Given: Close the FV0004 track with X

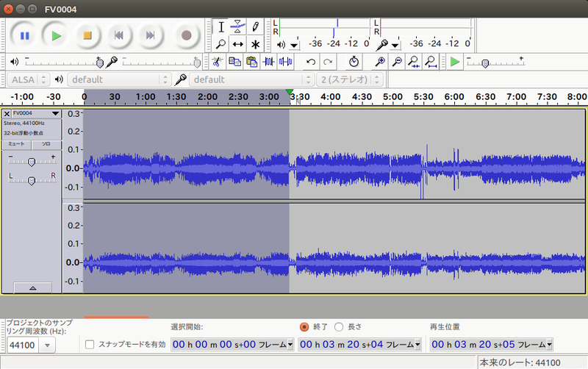Looking at the screenshot, I should point(7,114).
